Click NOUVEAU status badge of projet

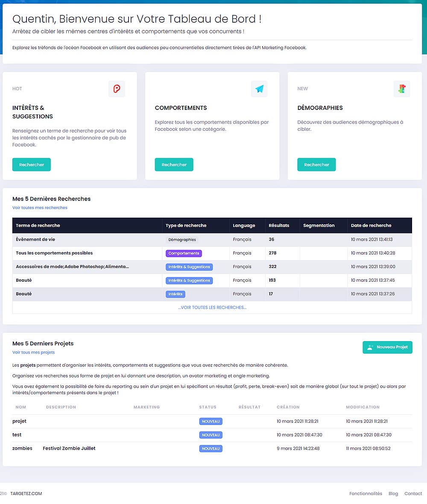pos(211,421)
